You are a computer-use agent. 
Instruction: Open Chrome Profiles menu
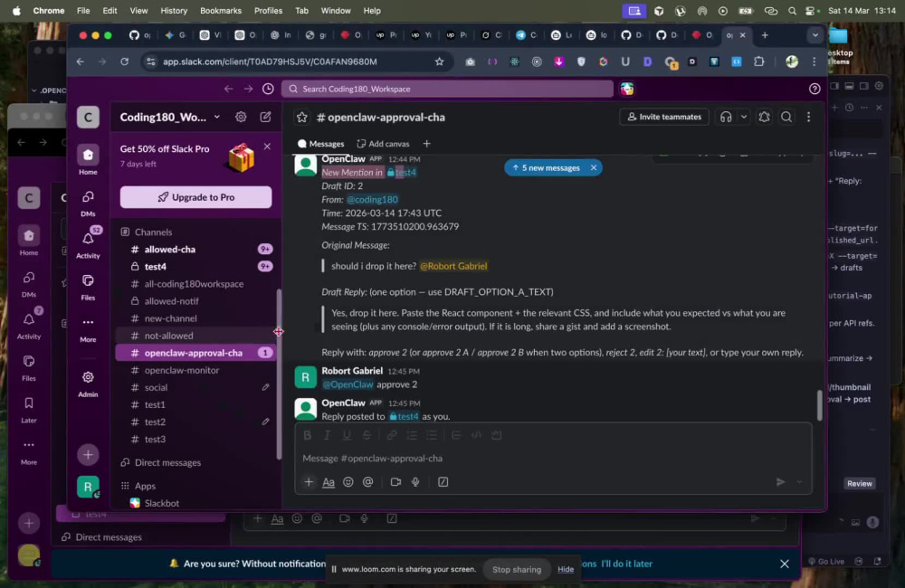click(x=269, y=10)
